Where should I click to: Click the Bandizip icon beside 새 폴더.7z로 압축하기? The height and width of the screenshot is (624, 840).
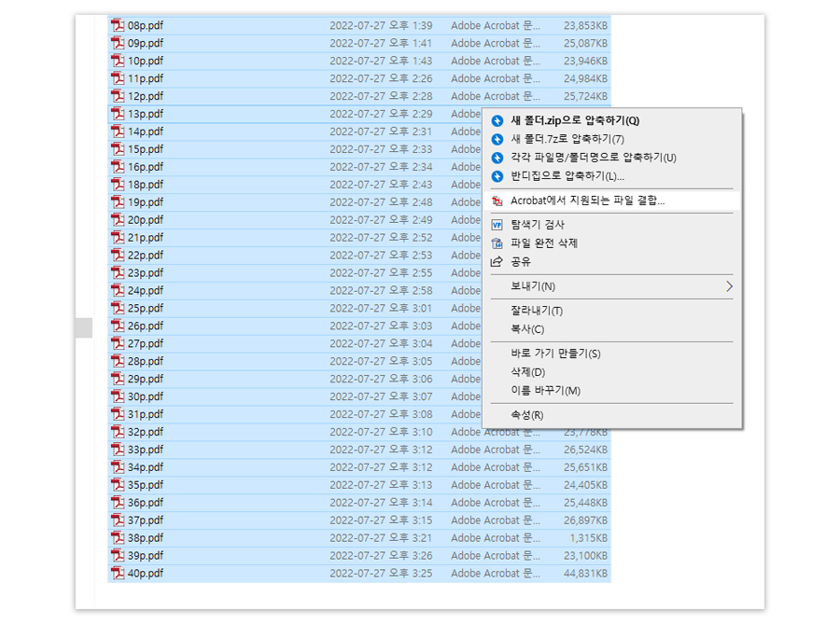tap(497, 139)
